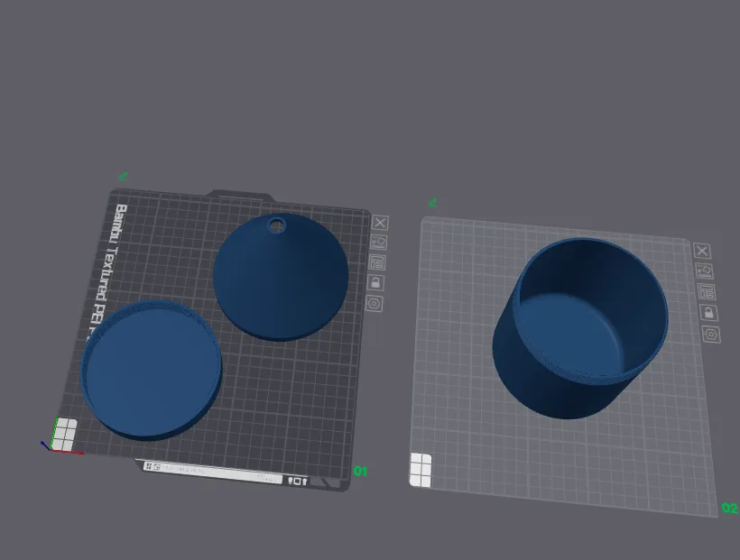The width and height of the screenshot is (740, 560).
Task: Remove all objects from plate 01
Action: pyautogui.click(x=381, y=222)
